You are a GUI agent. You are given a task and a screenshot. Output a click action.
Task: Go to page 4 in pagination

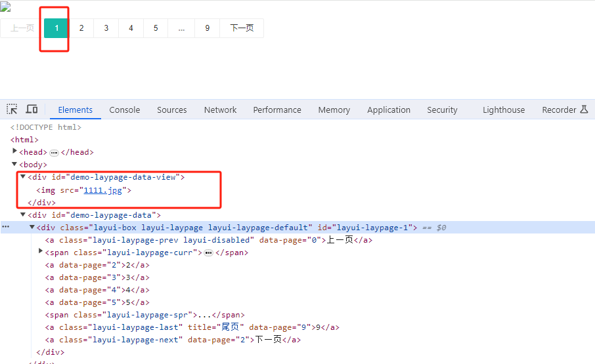pyautogui.click(x=131, y=28)
